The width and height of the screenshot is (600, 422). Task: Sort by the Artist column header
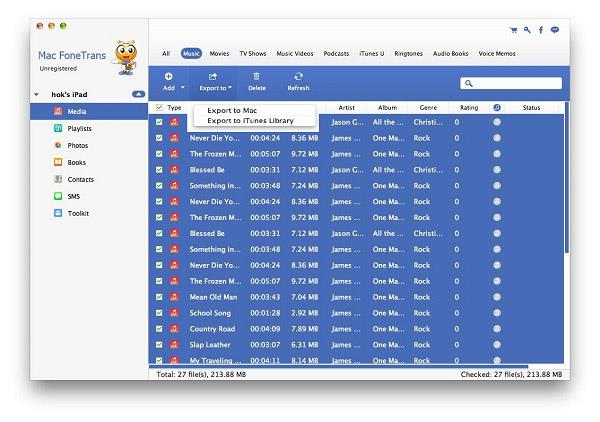346,108
